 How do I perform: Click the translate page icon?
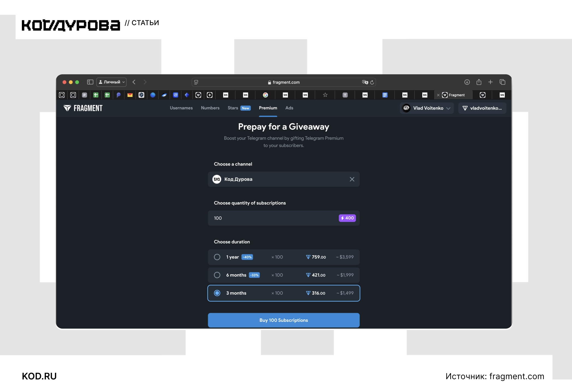tap(365, 82)
